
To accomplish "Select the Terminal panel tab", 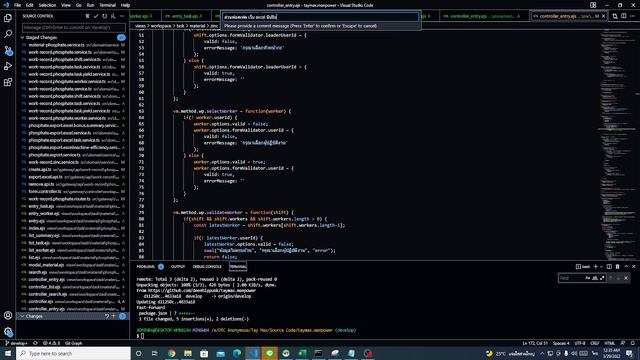I will [238, 267].
